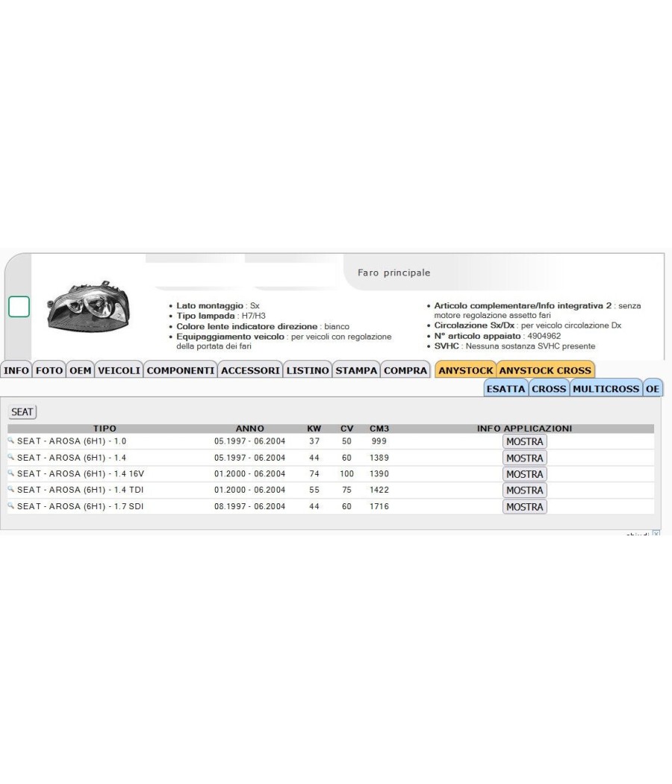This screenshot has height=784, width=672.
Task: Switch to the INFO tab
Action: pyautogui.click(x=16, y=370)
